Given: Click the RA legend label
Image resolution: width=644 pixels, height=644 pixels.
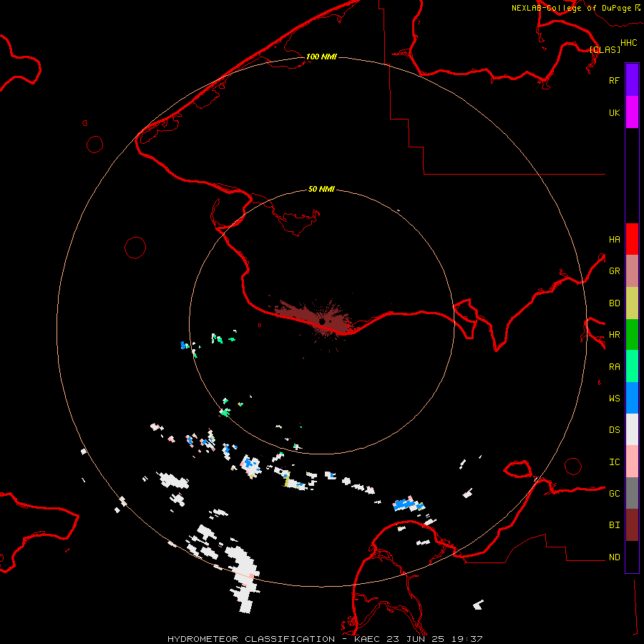Looking at the screenshot, I should [x=614, y=367].
